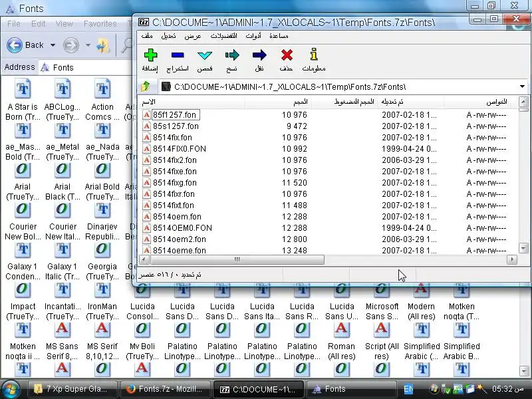Viewport: 532px width, 399px height.
Task: Click the Start button on the taskbar
Action: tap(10, 389)
